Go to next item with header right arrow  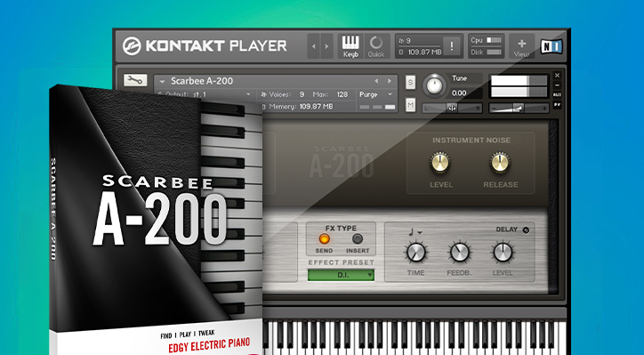point(327,46)
